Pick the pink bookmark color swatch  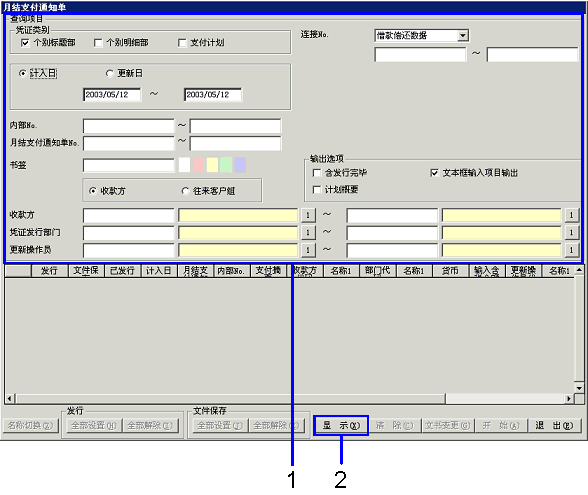(x=198, y=165)
